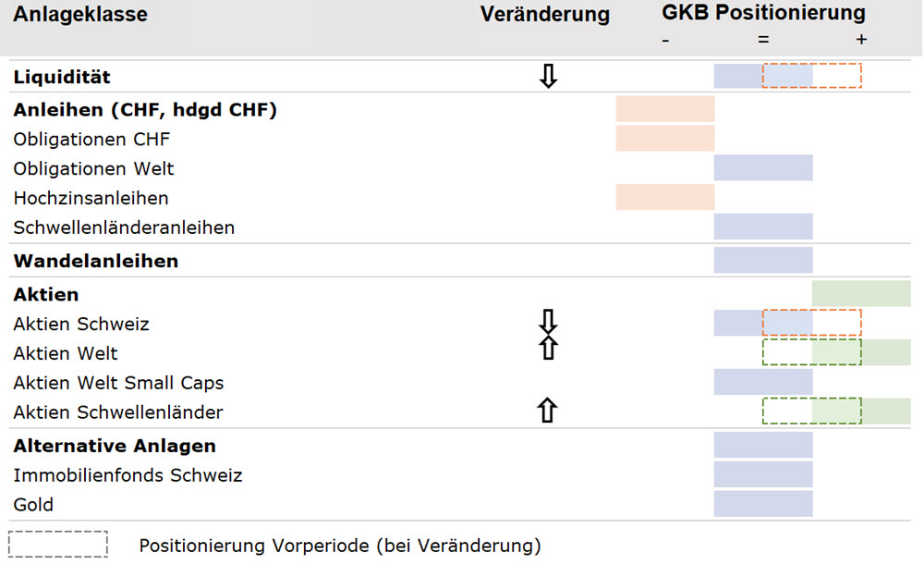Select the Veränderung column header

click(x=545, y=14)
